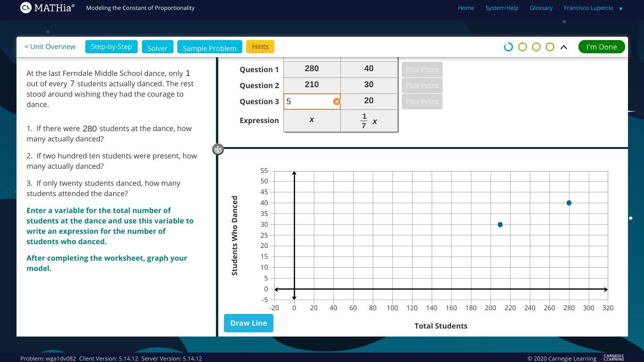
Task: Select the Expression cell with 1/7 x
Action: [x=369, y=121]
